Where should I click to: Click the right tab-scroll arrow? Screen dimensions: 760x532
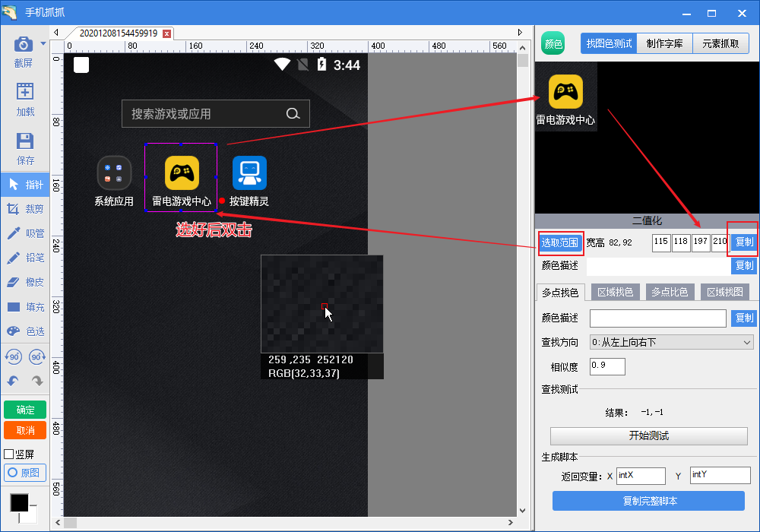tap(520, 33)
